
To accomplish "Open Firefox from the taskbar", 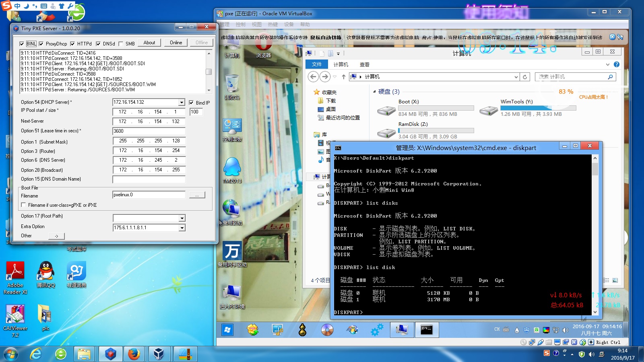I will [x=134, y=354].
